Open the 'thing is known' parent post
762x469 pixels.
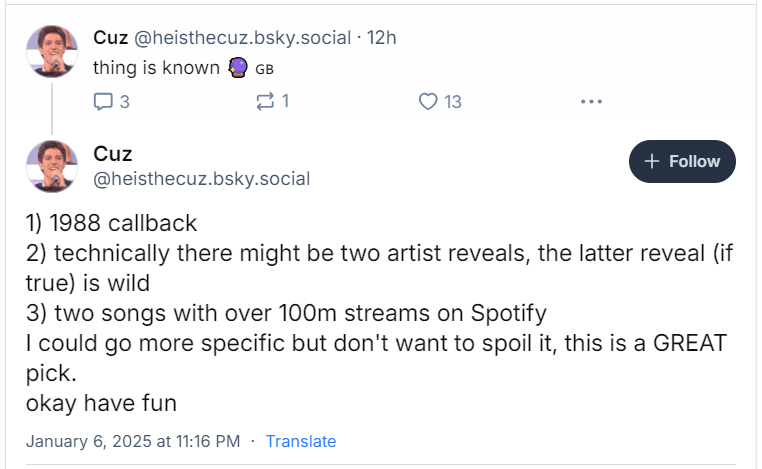[x=156, y=68]
